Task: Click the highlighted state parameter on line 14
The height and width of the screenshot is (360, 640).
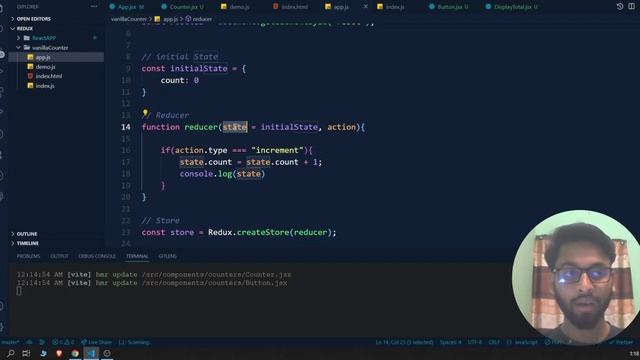Action: pyautogui.click(x=235, y=127)
